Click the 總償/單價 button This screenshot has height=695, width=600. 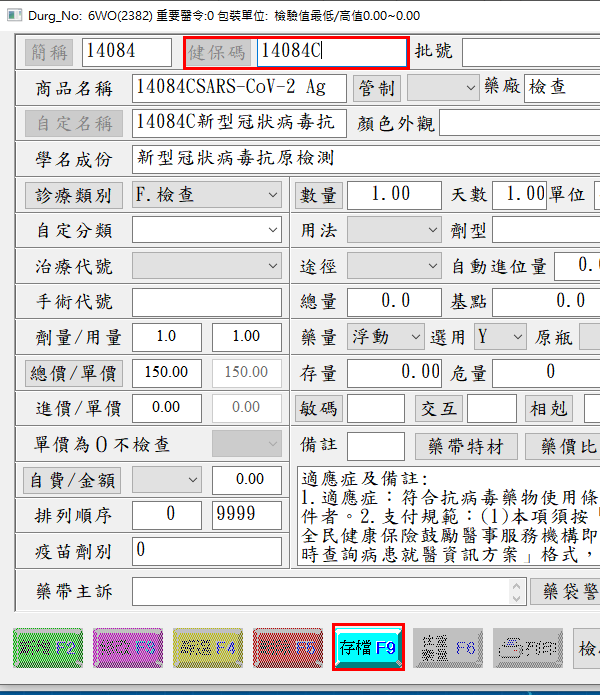click(72, 373)
